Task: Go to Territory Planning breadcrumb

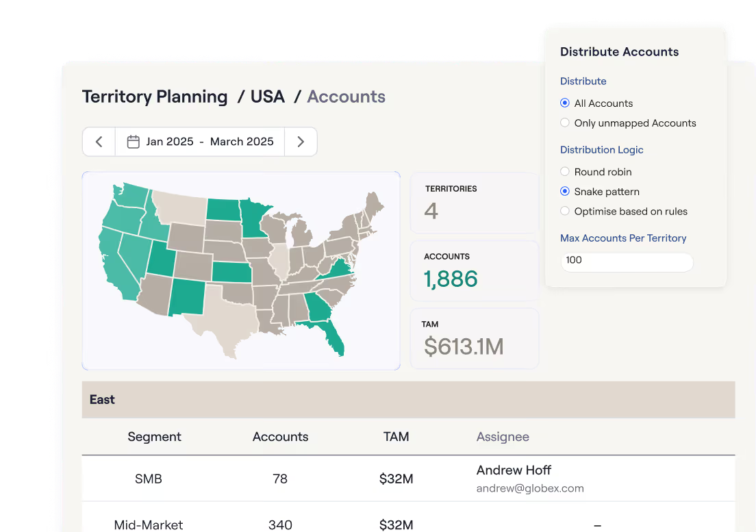Action: tap(155, 97)
